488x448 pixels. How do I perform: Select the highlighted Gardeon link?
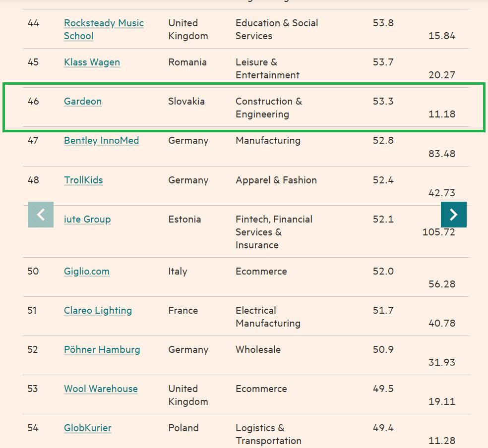pyautogui.click(x=82, y=101)
